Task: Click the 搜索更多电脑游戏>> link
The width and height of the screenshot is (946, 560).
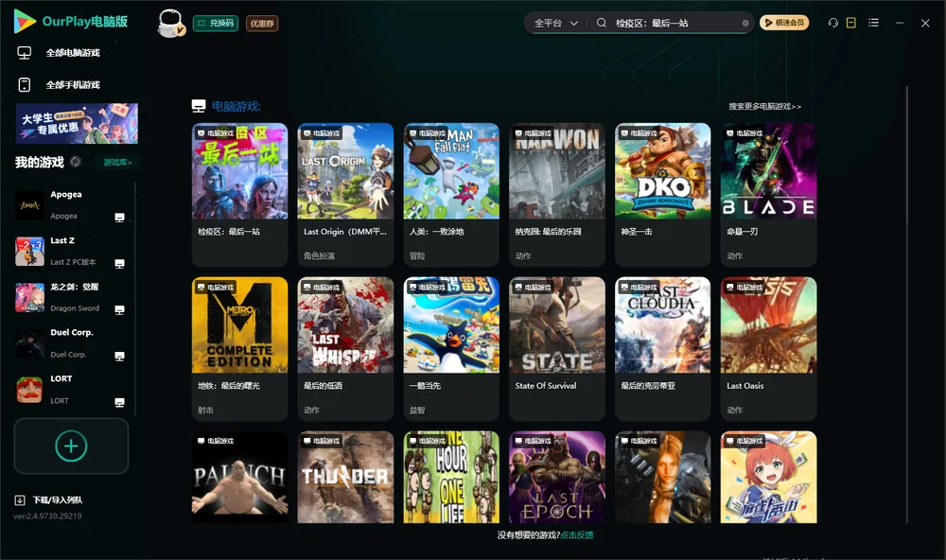Action: (765, 106)
